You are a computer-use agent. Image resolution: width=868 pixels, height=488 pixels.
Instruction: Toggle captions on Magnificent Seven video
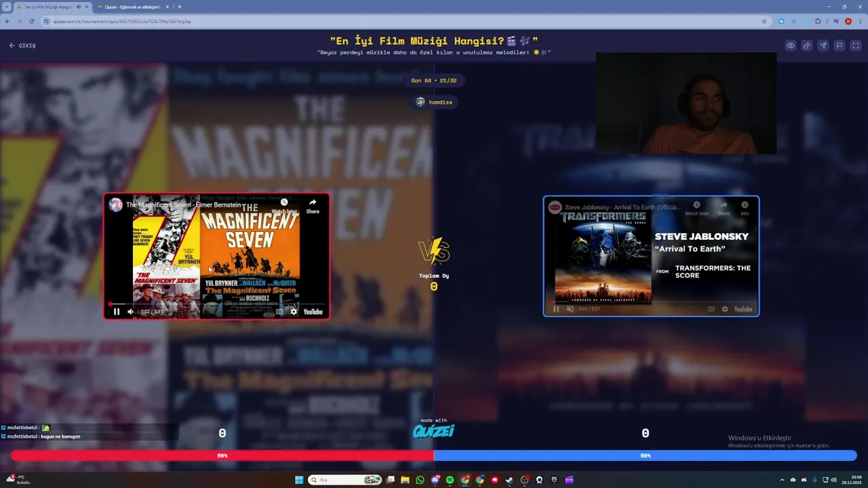tap(279, 312)
